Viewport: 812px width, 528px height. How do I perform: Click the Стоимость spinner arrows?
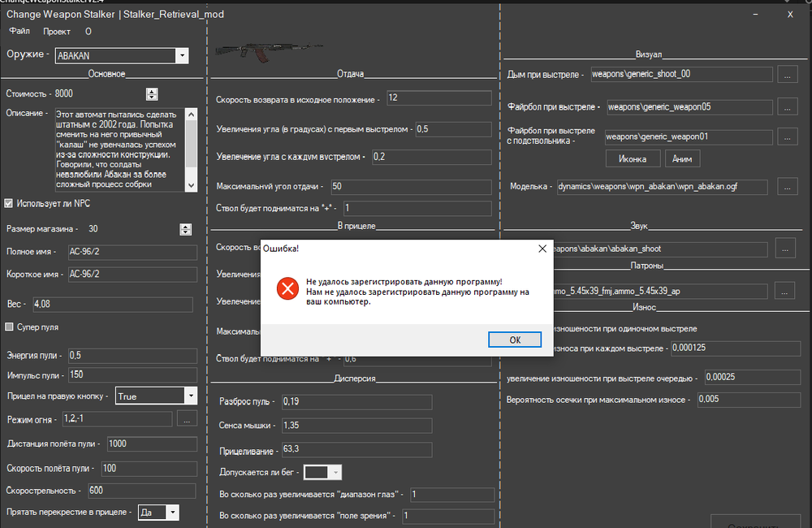pos(152,94)
